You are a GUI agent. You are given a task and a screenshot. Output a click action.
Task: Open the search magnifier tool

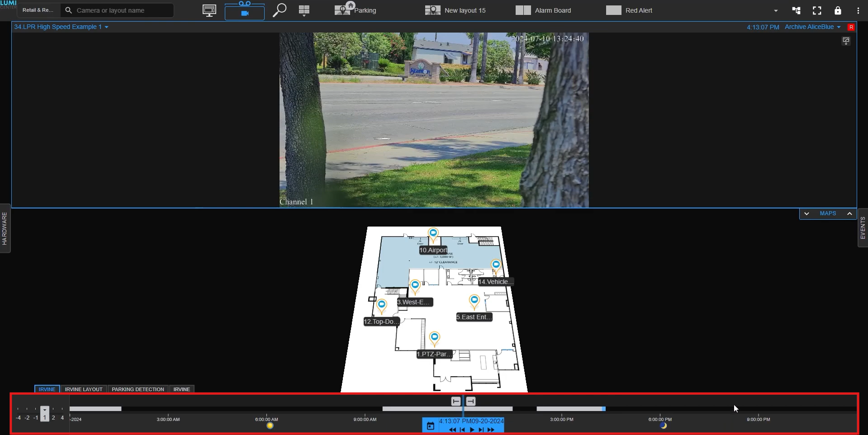click(279, 10)
